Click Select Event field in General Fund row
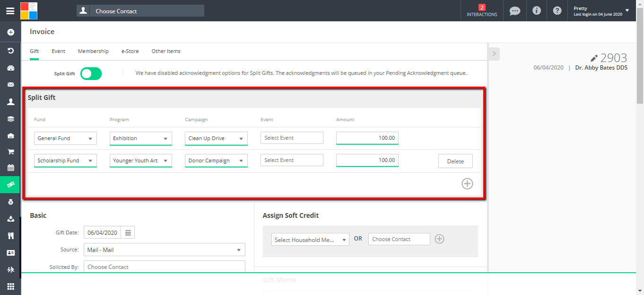 292,138
